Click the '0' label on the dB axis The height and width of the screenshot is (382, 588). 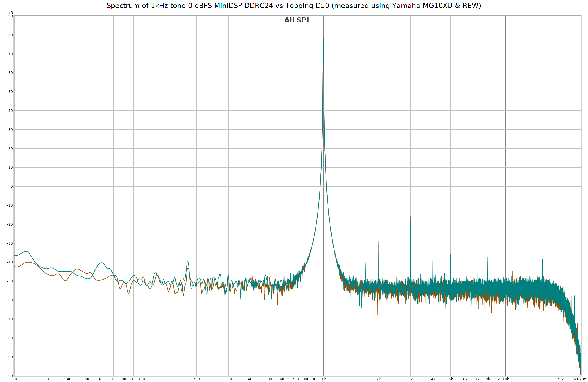[12, 187]
